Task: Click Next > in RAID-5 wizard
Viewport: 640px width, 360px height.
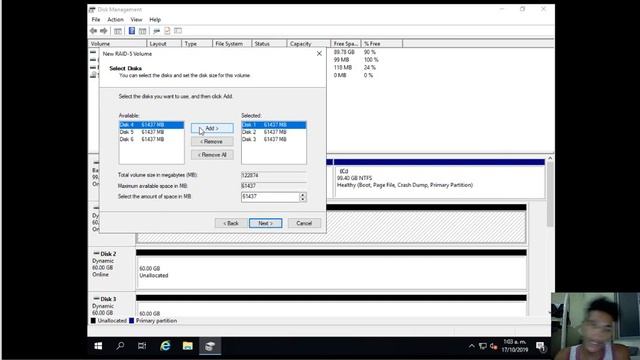Action: coord(265,223)
